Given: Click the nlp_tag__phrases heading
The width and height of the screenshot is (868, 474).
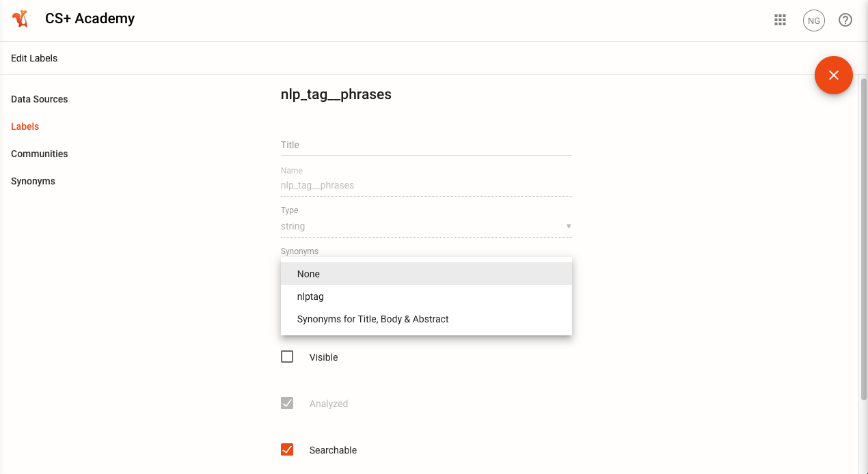Looking at the screenshot, I should point(336,94).
